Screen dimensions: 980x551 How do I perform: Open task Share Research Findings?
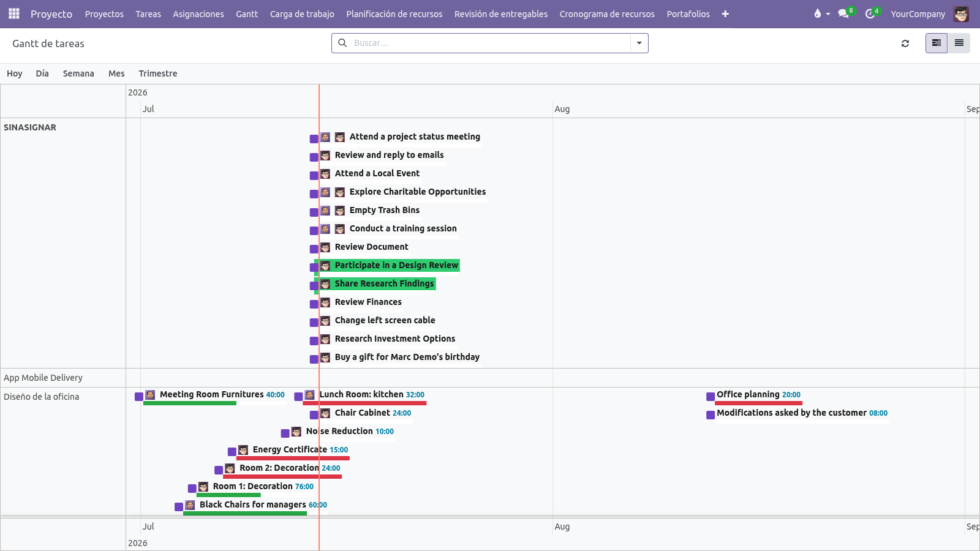coord(384,283)
